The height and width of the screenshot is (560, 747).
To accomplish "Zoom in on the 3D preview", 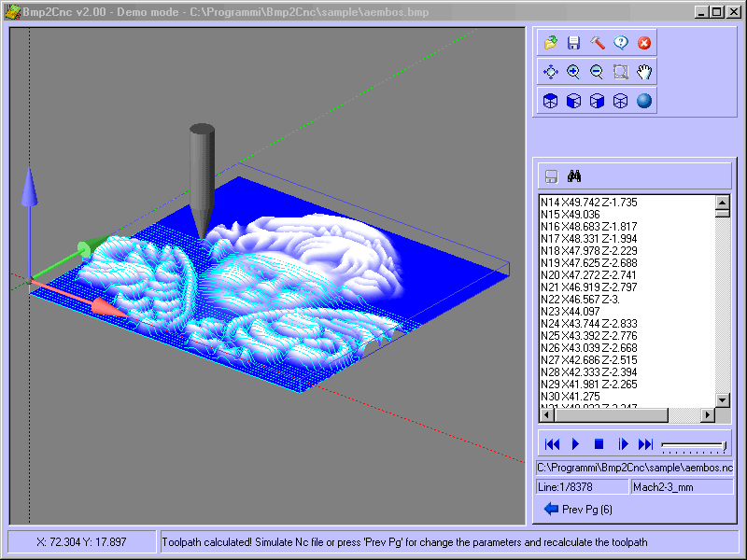I will [573, 71].
